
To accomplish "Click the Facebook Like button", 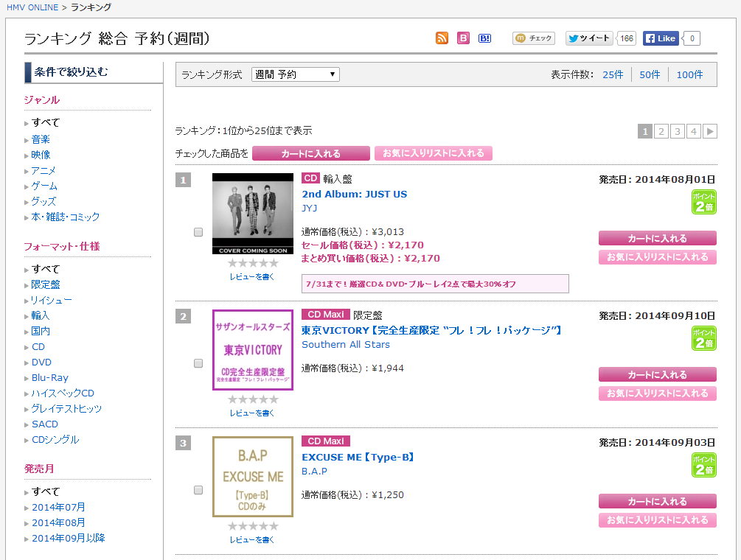I will 661,38.
